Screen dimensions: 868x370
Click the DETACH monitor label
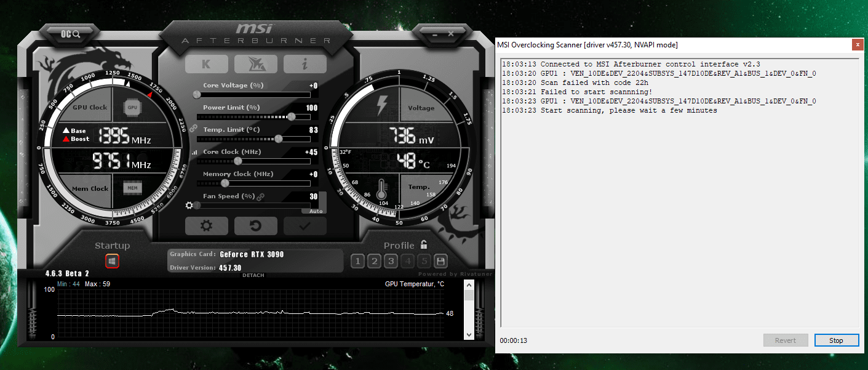pyautogui.click(x=253, y=275)
